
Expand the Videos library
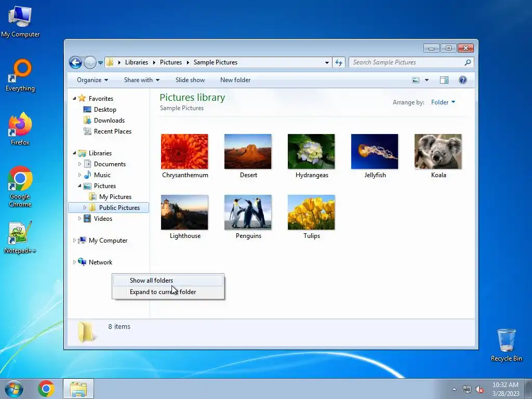[79, 219]
